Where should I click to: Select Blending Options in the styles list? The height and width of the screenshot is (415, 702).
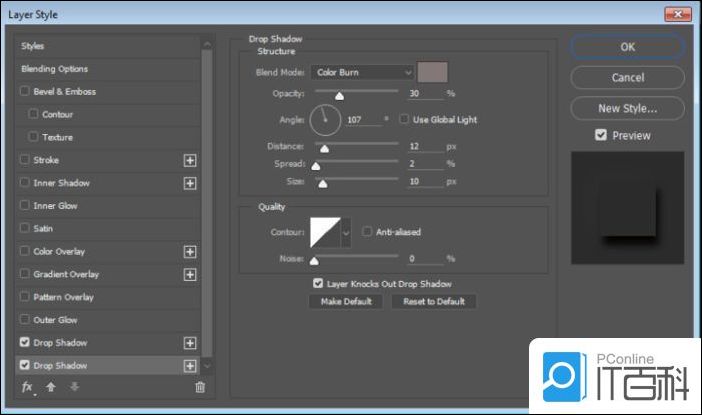tap(55, 69)
